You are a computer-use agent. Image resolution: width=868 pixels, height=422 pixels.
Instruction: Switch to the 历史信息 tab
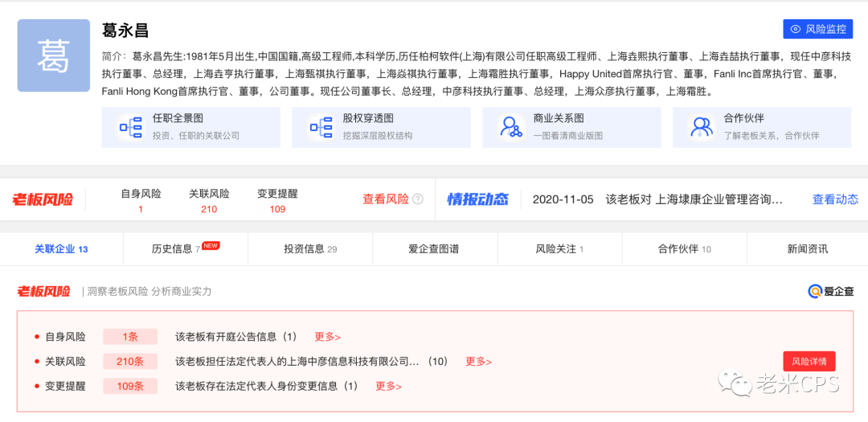tap(186, 249)
